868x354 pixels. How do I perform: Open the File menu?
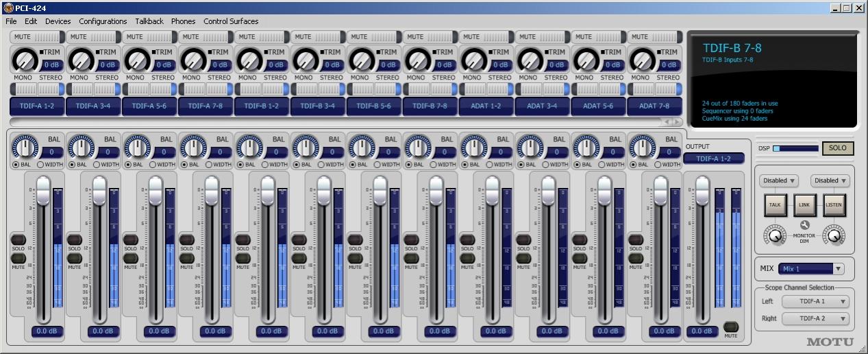[11, 21]
